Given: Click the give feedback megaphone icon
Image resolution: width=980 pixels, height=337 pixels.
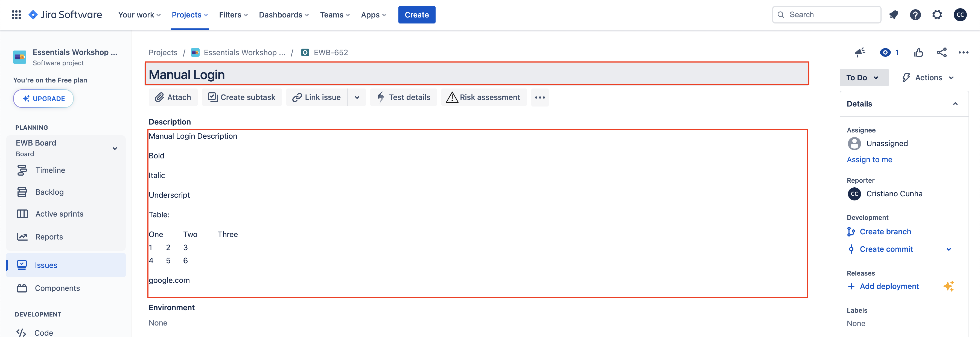Looking at the screenshot, I should (860, 52).
